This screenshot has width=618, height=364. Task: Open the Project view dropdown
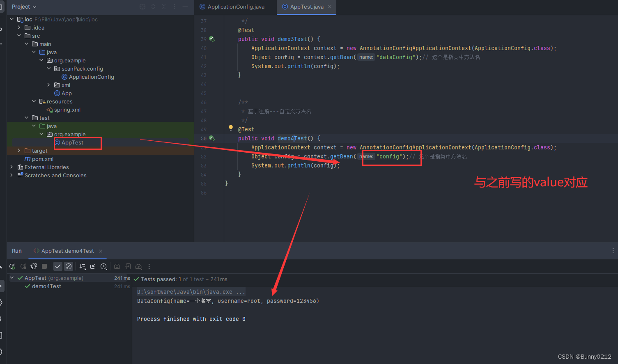(24, 7)
